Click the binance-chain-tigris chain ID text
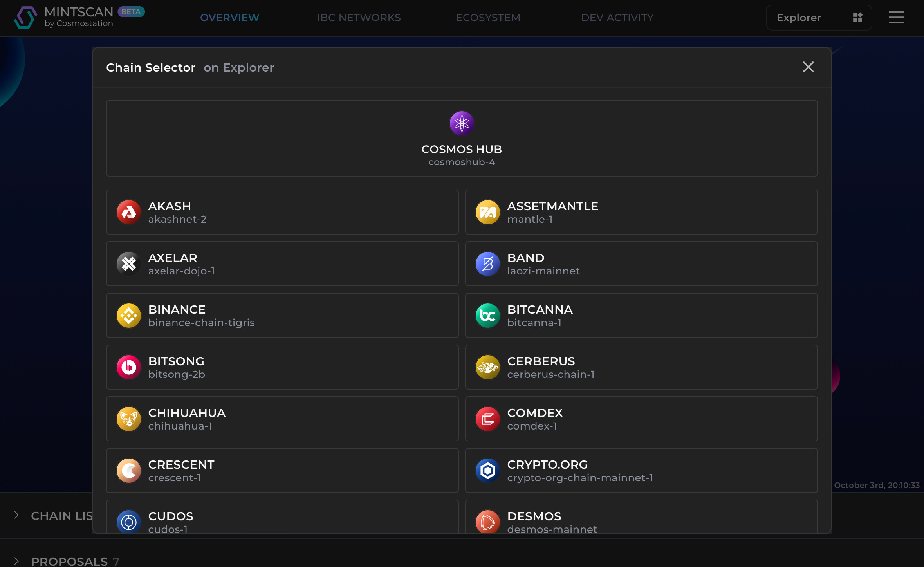The height and width of the screenshot is (567, 924). coord(201,323)
